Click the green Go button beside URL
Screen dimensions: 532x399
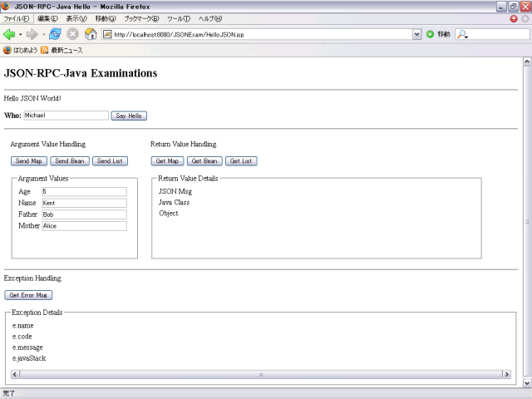point(430,34)
